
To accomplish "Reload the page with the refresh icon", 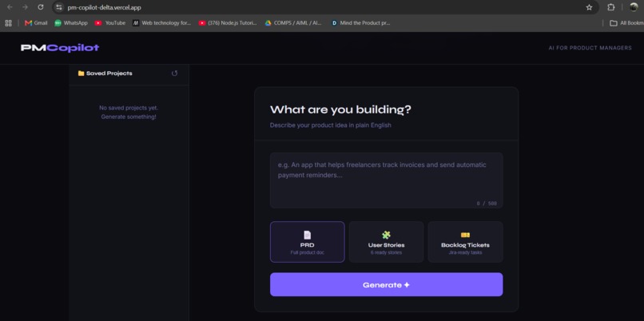I will pyautogui.click(x=40, y=7).
